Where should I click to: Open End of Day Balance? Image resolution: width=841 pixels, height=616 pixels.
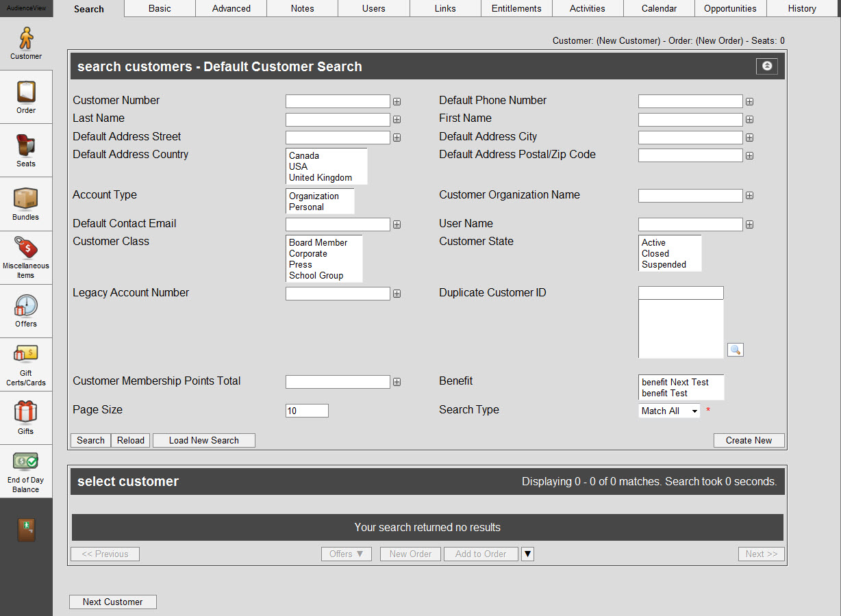coord(26,471)
